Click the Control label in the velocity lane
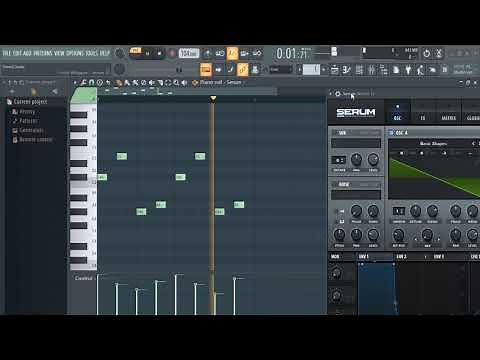The image size is (480, 360). [x=83, y=278]
